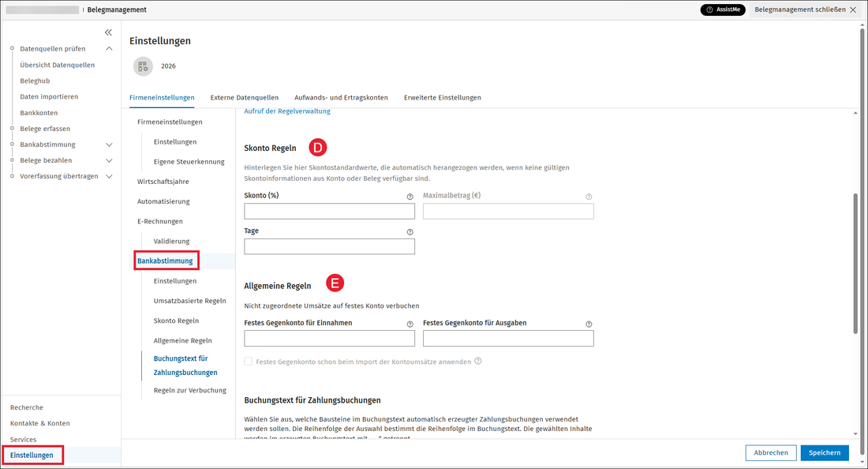Jump to Umsatzbasierte Regeln section
868x469 pixels.
pyautogui.click(x=190, y=302)
